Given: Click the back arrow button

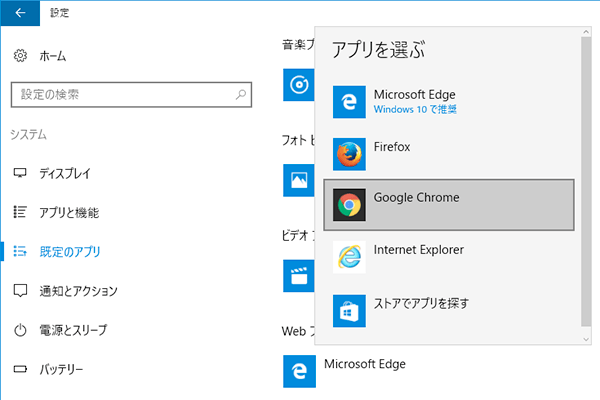Looking at the screenshot, I should 20,15.
